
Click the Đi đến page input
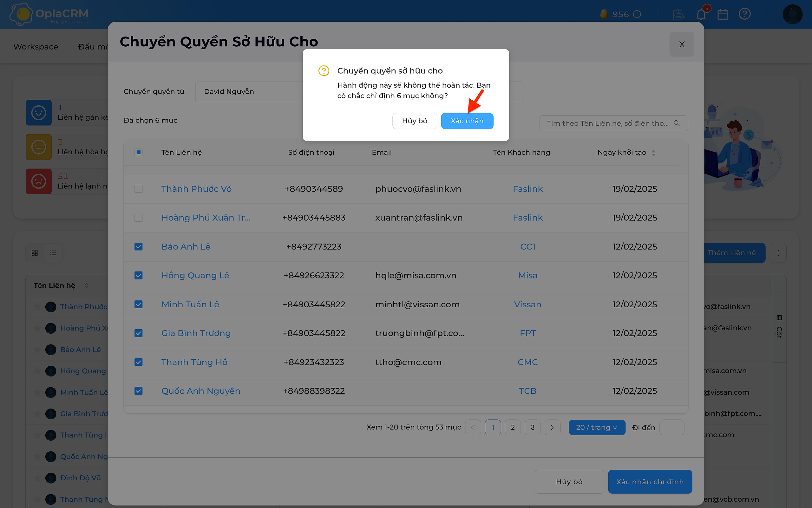[x=672, y=427]
